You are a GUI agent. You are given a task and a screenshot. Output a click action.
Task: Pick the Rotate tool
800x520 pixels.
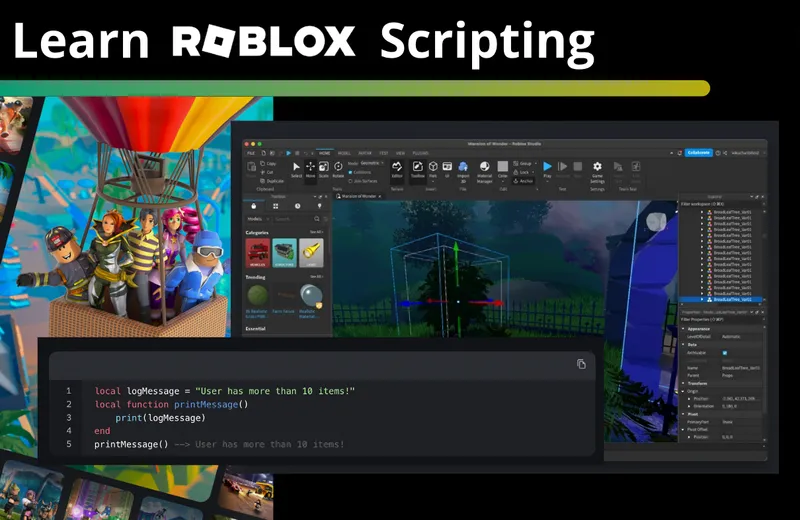338,169
